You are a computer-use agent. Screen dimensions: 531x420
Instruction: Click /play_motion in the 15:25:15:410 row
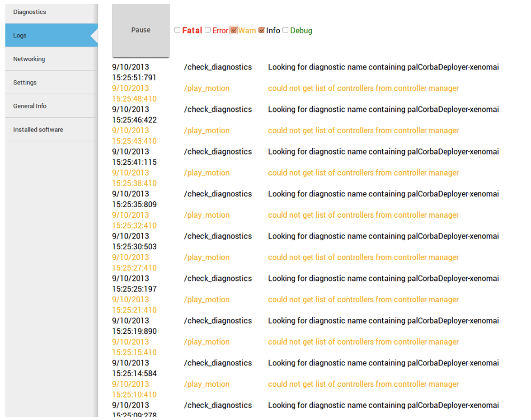206,342
